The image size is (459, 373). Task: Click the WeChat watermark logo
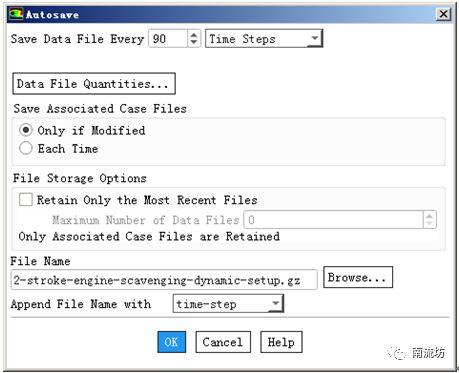[397, 353]
